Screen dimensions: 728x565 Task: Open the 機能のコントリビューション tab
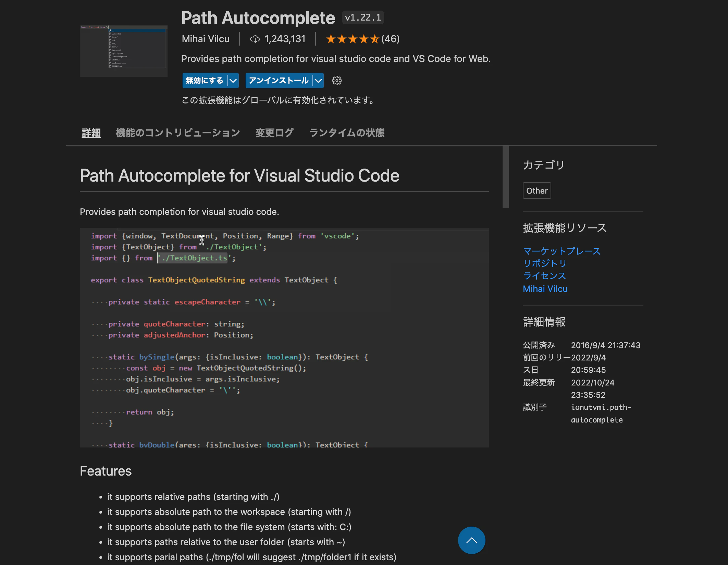(x=178, y=133)
